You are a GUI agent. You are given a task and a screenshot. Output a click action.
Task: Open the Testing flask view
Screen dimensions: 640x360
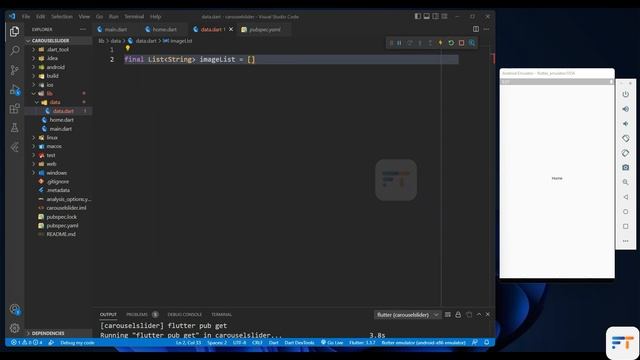14,128
